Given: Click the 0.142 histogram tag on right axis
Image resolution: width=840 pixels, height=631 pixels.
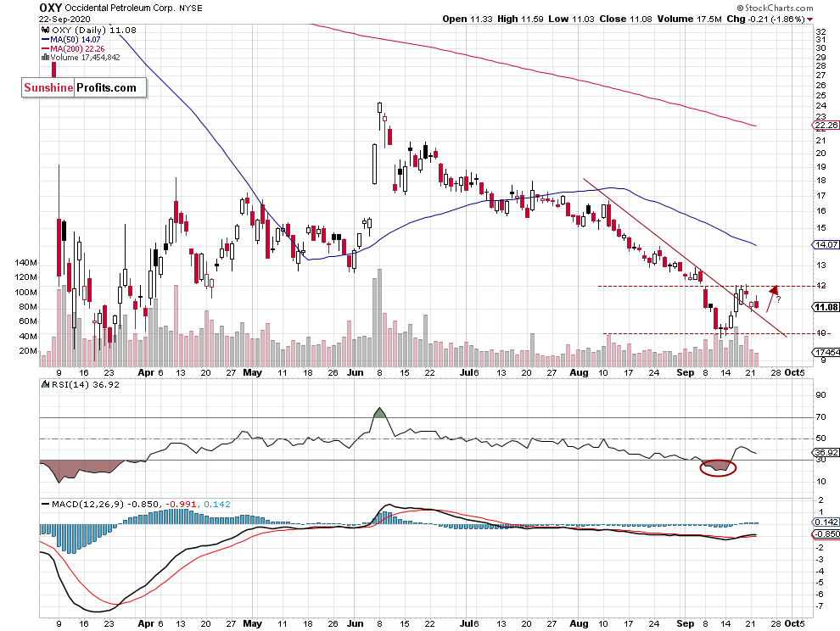Looking at the screenshot, I should click(x=826, y=522).
